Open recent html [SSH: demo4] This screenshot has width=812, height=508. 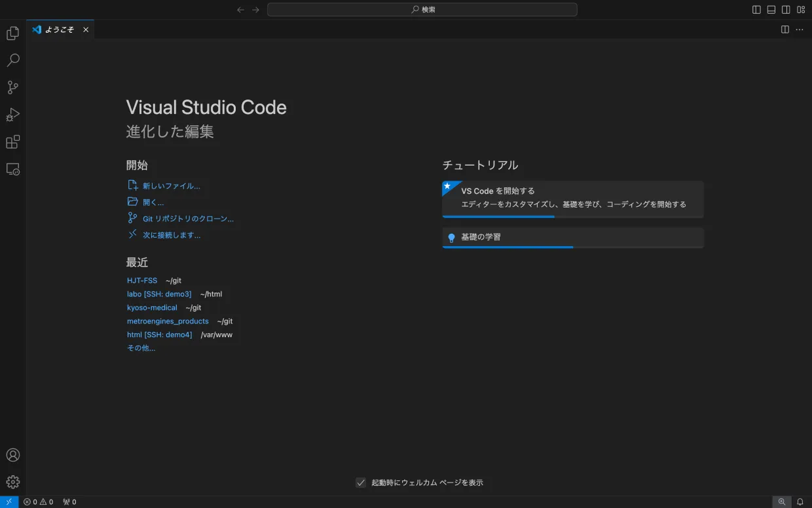tap(160, 335)
